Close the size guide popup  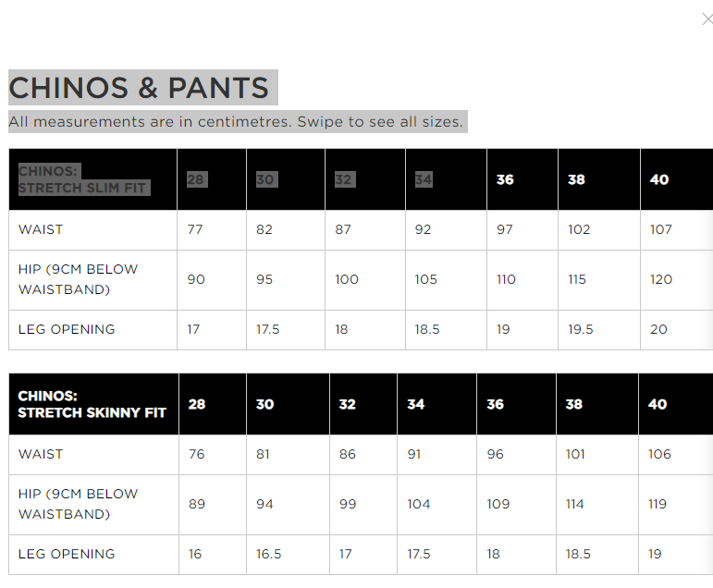coord(707,19)
